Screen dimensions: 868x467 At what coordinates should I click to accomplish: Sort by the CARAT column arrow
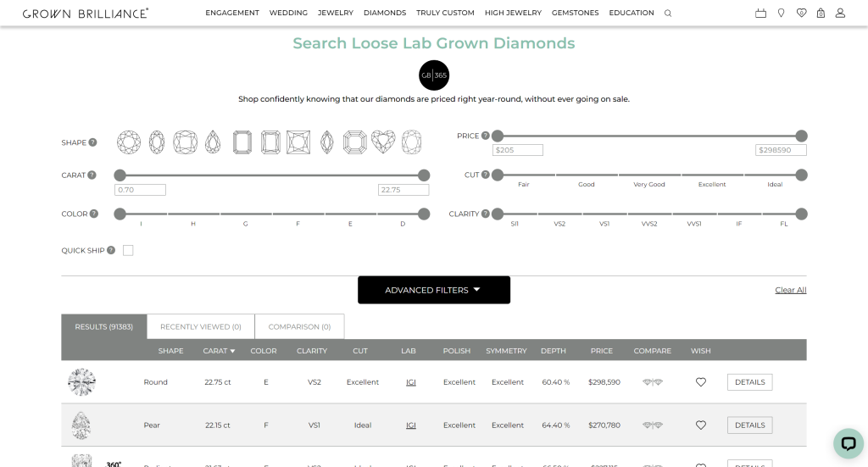[232, 351]
